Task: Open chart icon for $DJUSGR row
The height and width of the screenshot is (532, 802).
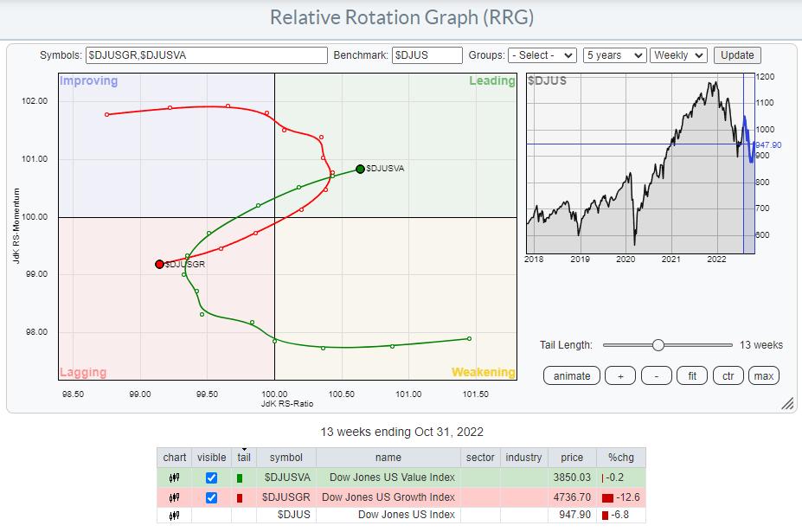Action: click(174, 497)
